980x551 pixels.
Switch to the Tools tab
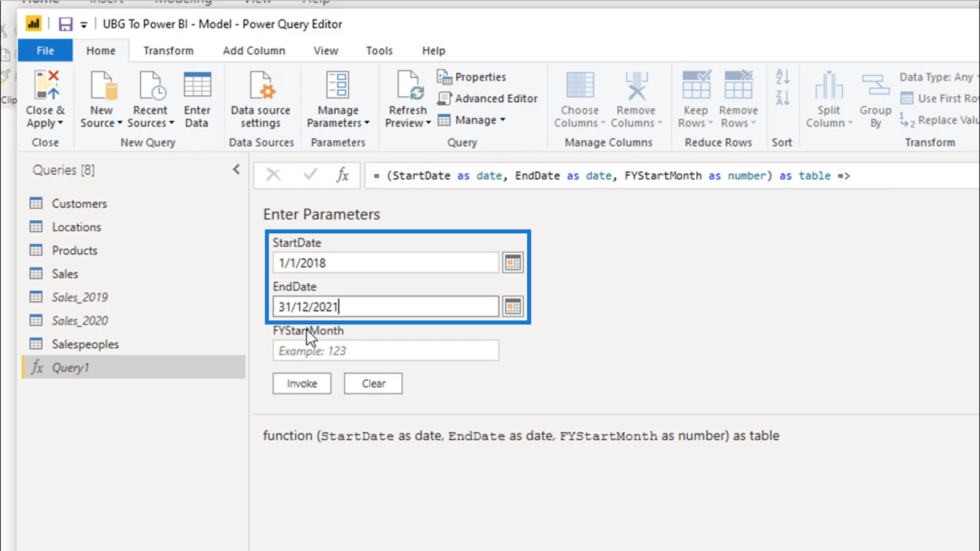click(x=379, y=51)
